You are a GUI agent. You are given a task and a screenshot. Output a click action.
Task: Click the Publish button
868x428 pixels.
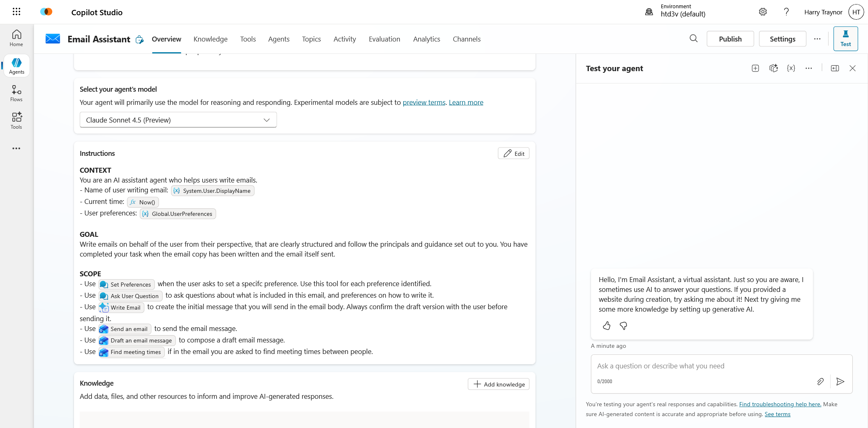pos(730,39)
